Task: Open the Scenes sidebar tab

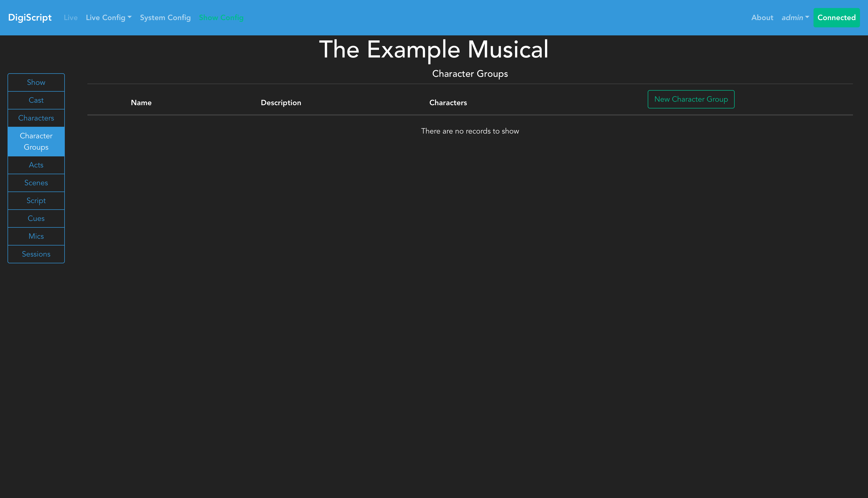Action: point(36,183)
